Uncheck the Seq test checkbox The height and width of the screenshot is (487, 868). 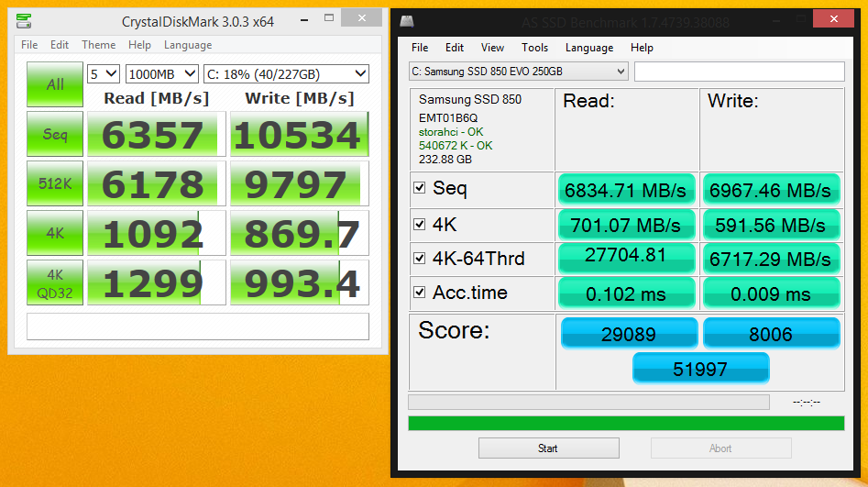click(420, 188)
